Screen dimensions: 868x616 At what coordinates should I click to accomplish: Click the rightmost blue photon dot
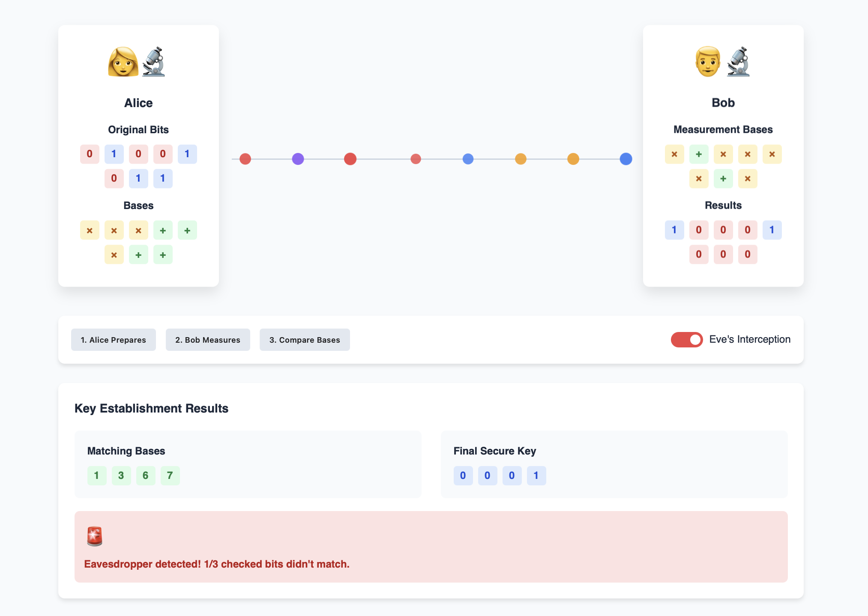[x=626, y=159]
